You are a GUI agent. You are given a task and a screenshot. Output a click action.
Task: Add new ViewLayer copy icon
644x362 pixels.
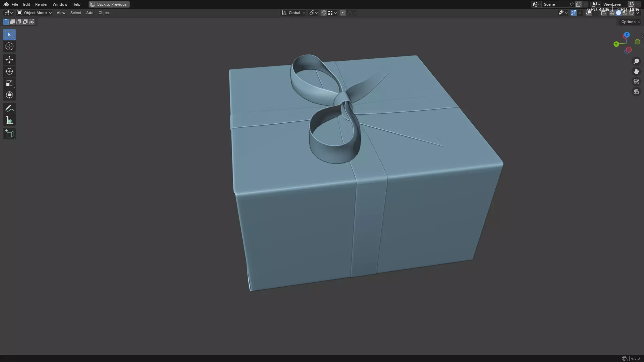631,4
